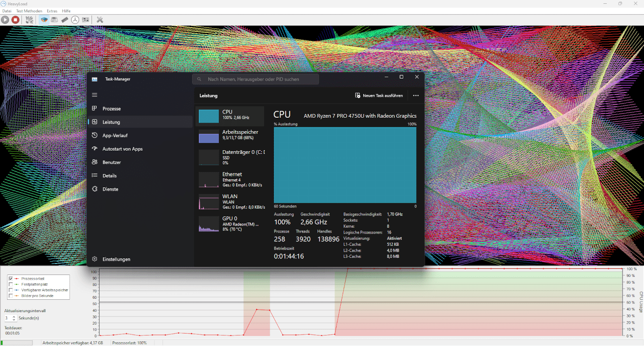Select Arbeitsspeicher performance entry
The height and width of the screenshot is (346, 644).
tap(230, 136)
